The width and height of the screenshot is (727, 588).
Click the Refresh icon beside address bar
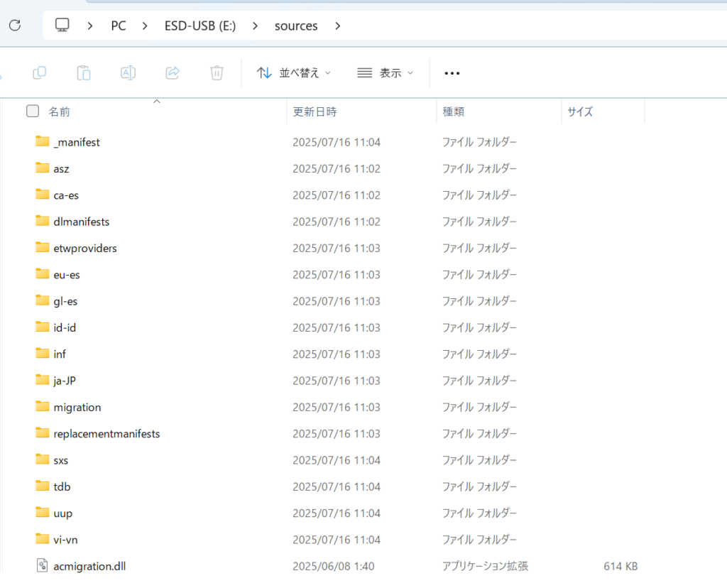15,26
